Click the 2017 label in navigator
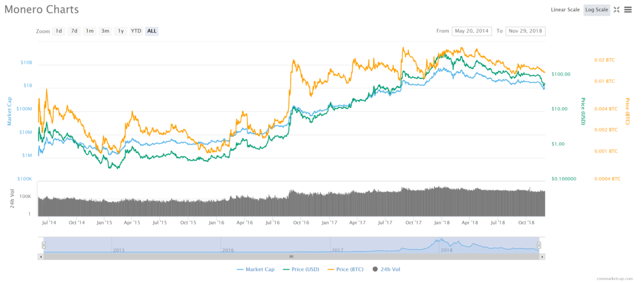Image resolution: width=644 pixels, height=282 pixels. tap(337, 250)
